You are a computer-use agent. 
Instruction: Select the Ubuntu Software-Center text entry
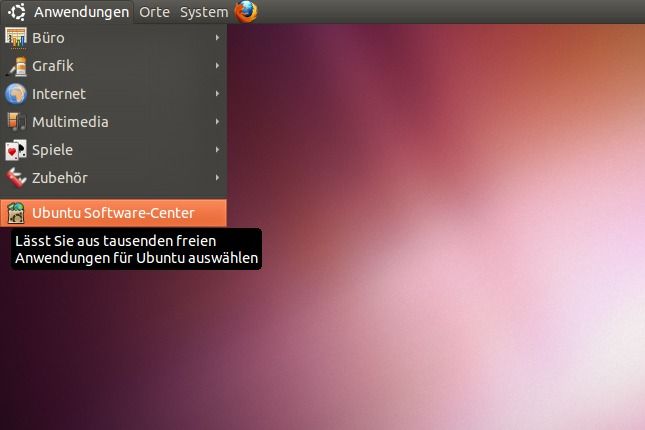(x=113, y=212)
